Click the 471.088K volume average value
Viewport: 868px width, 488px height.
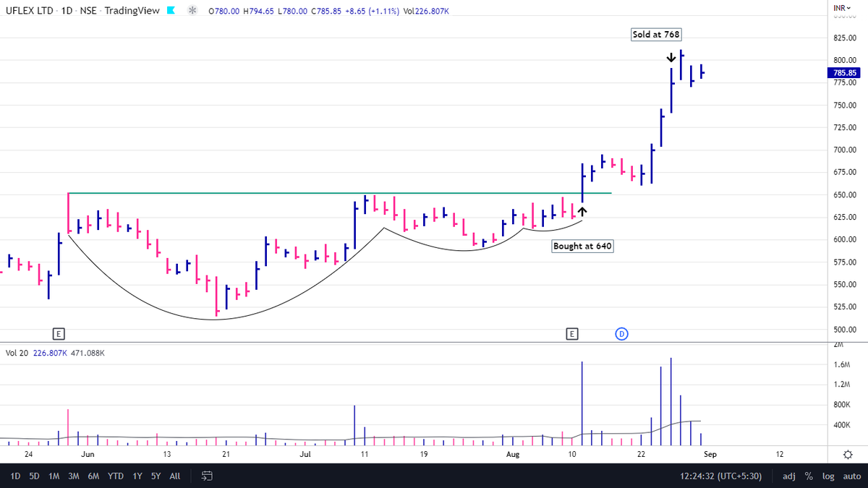point(88,354)
